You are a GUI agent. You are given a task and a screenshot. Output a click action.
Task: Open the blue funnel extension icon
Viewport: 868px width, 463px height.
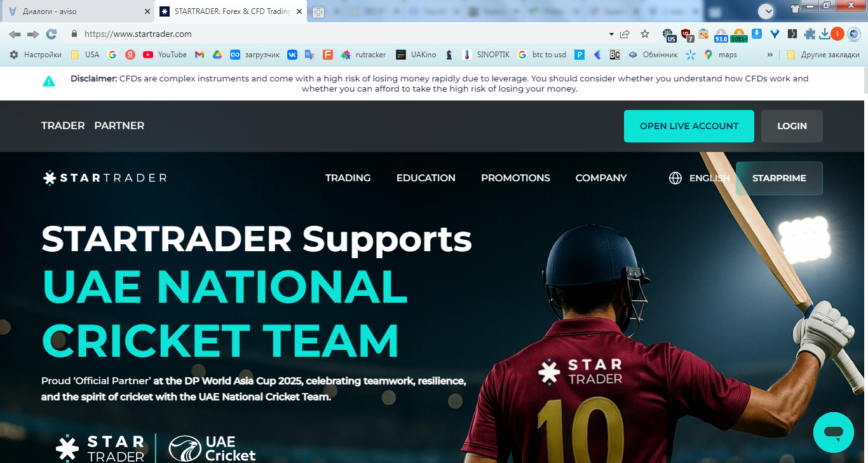point(775,34)
